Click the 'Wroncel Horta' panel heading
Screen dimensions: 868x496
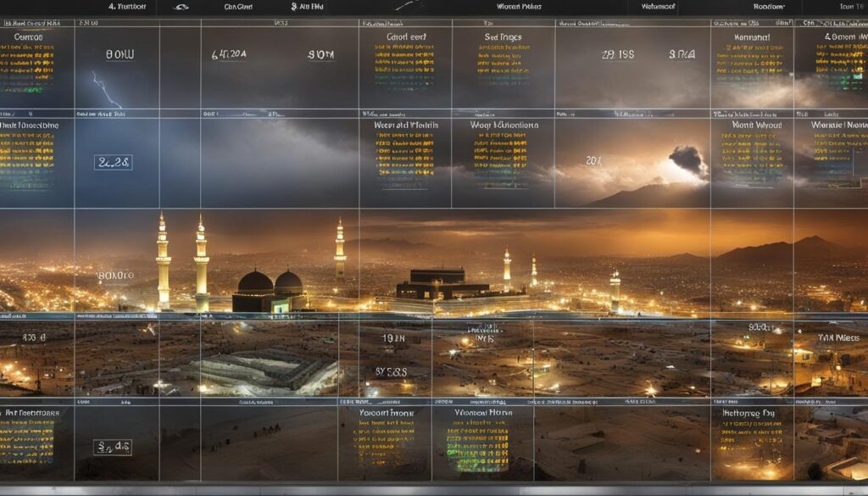coord(483,412)
